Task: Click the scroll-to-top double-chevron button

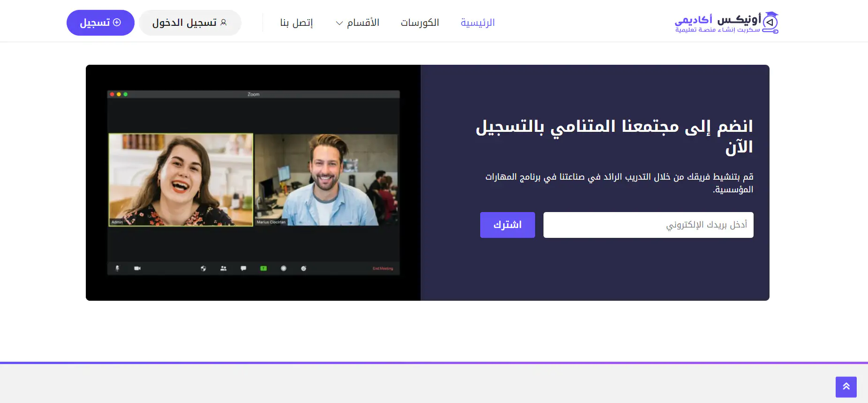Action: click(x=846, y=387)
